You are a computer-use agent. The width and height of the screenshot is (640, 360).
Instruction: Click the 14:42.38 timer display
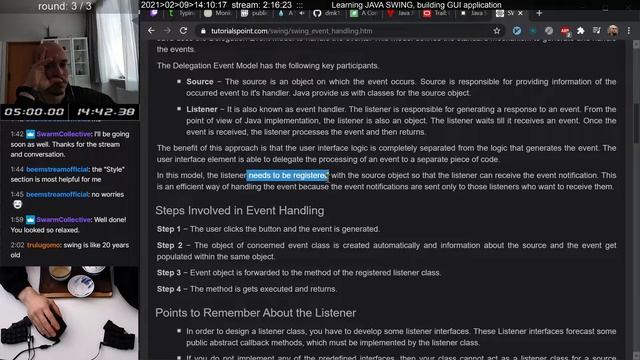coord(106,112)
